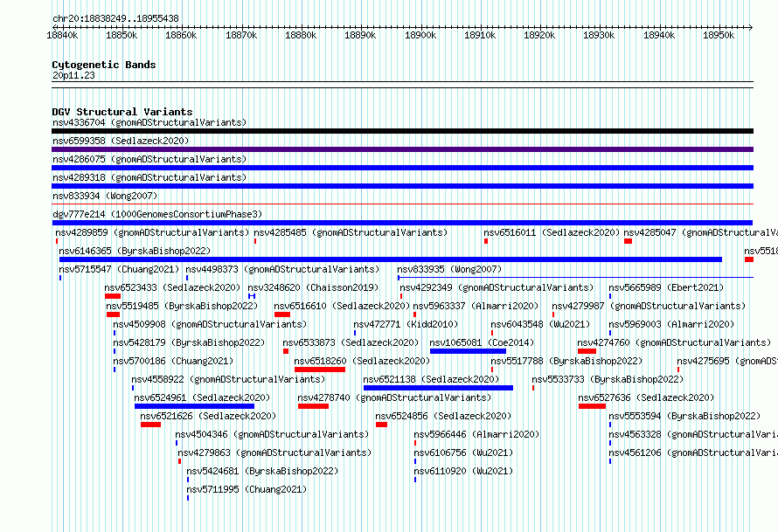Click the nsv4336704 gnomADStructuralVariants label

[149, 122]
